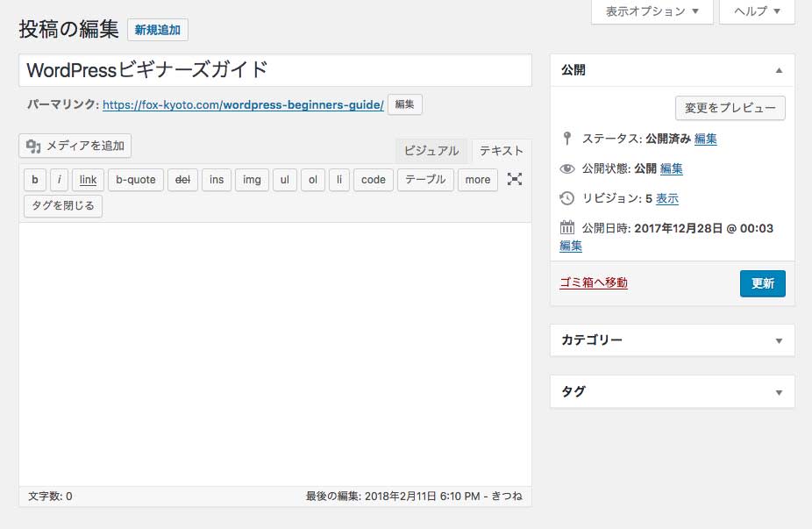This screenshot has width=812, height=529.
Task: Click the タグを閉じる button
Action: click(x=63, y=205)
